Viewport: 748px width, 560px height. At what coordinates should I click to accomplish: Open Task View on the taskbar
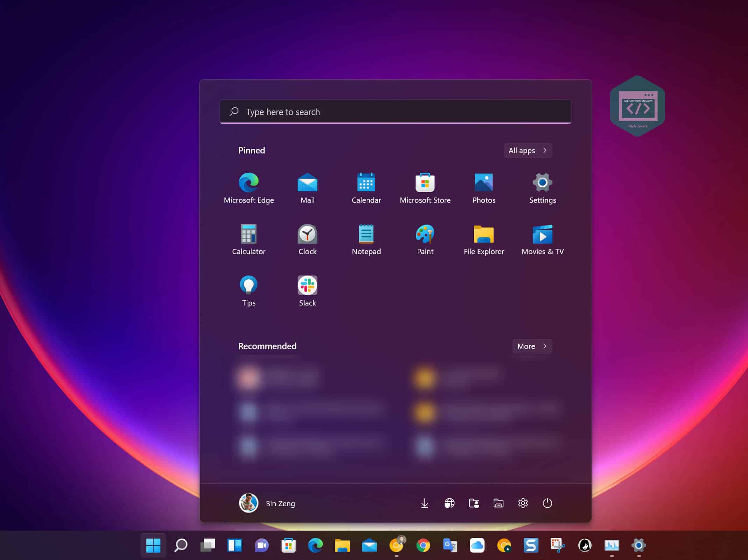(208, 545)
